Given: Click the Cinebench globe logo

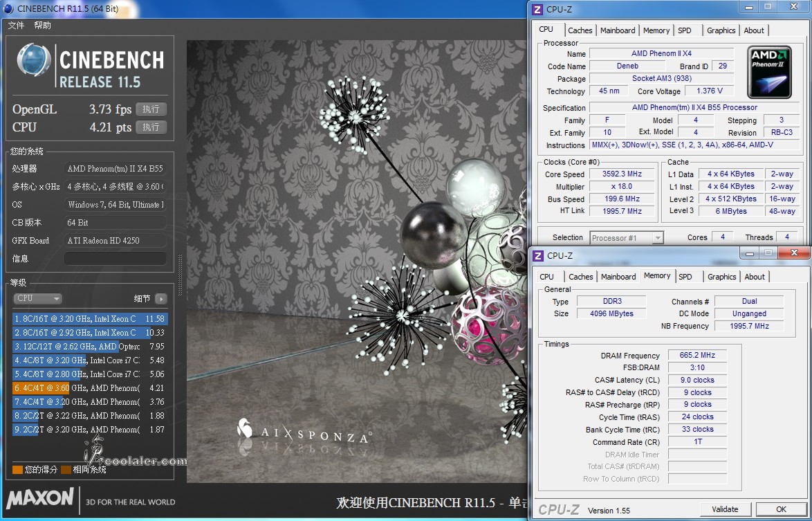Looking at the screenshot, I should pos(34,60).
